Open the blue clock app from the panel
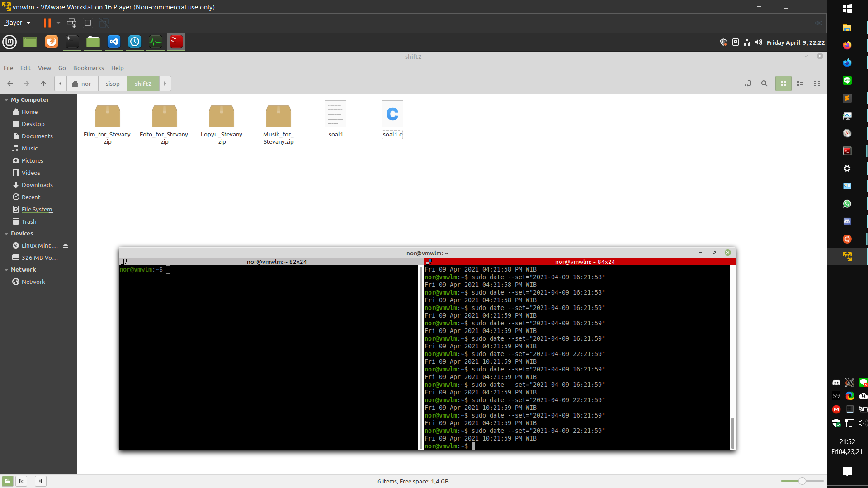The width and height of the screenshot is (868, 488). coord(135,42)
